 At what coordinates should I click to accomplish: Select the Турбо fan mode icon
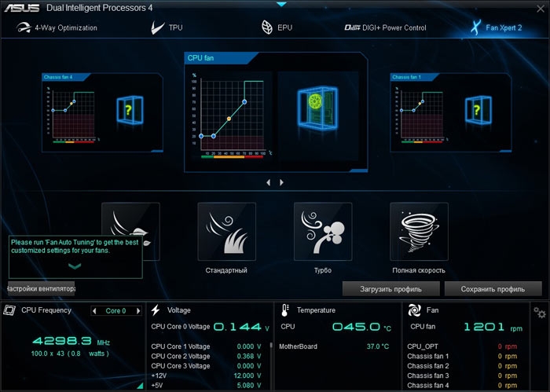pos(323,232)
